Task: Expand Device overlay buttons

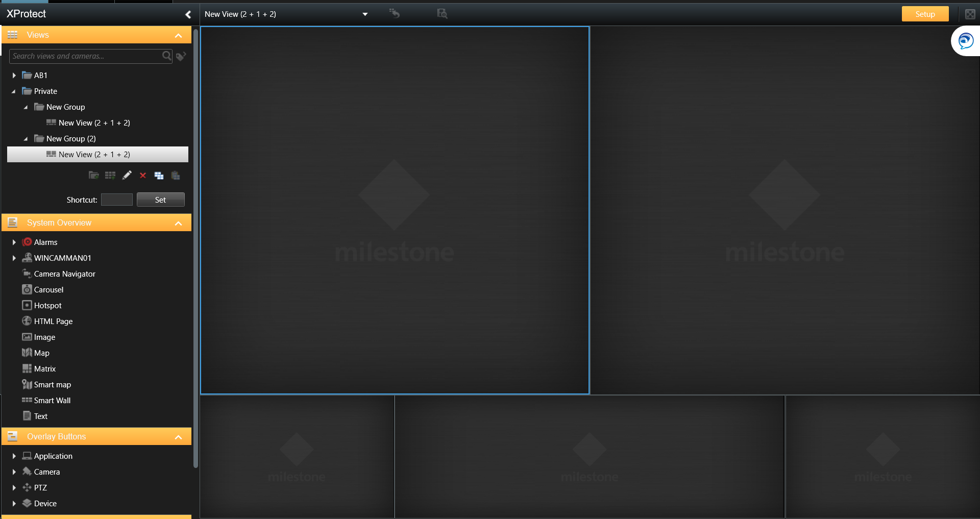Action: [14, 503]
